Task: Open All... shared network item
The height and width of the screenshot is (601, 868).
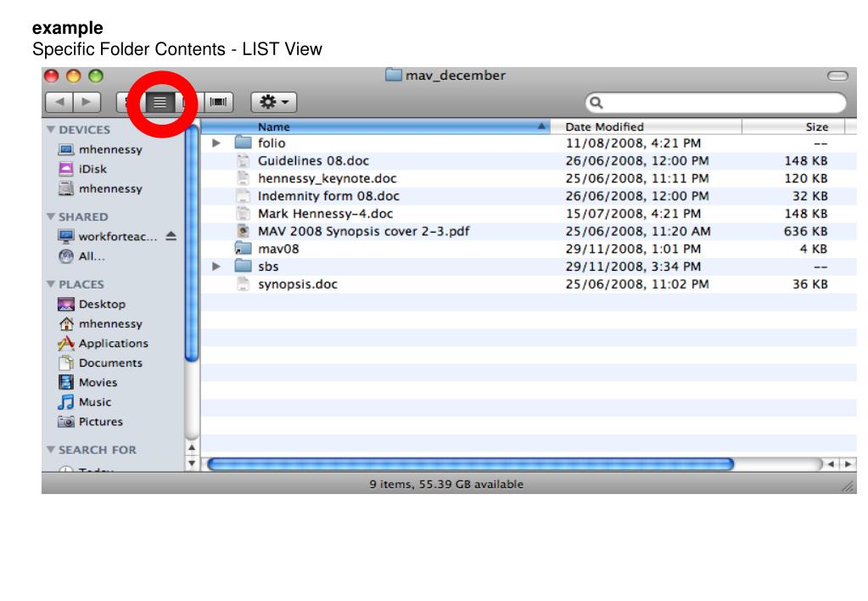Action: [x=81, y=256]
